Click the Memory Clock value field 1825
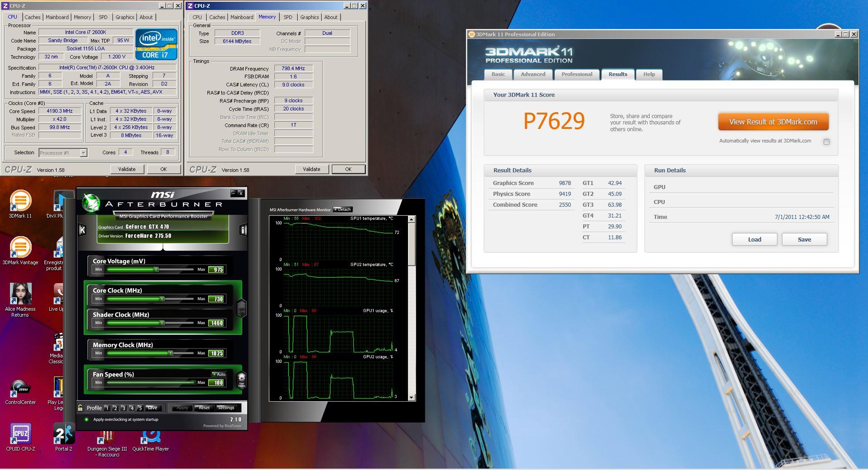This screenshot has width=868, height=470. coord(216,353)
